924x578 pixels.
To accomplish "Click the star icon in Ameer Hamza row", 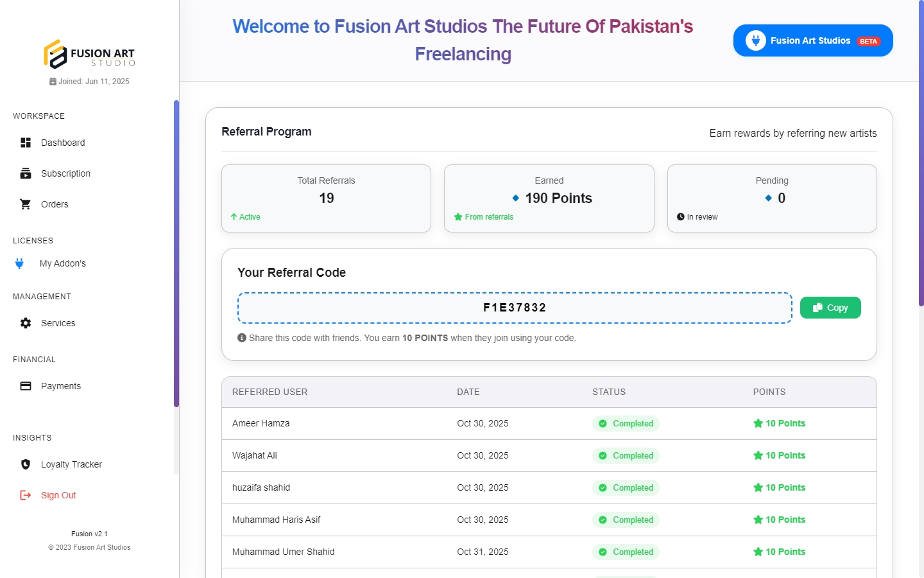I will click(x=758, y=423).
